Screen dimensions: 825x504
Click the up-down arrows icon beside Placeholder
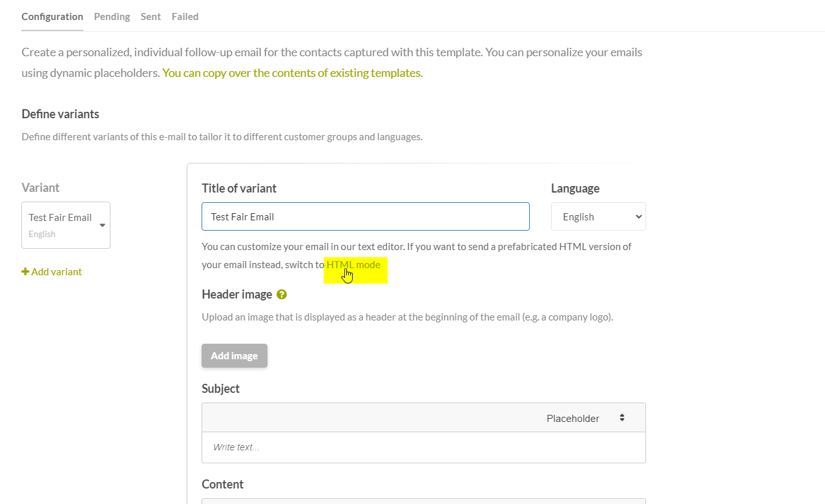(x=622, y=418)
